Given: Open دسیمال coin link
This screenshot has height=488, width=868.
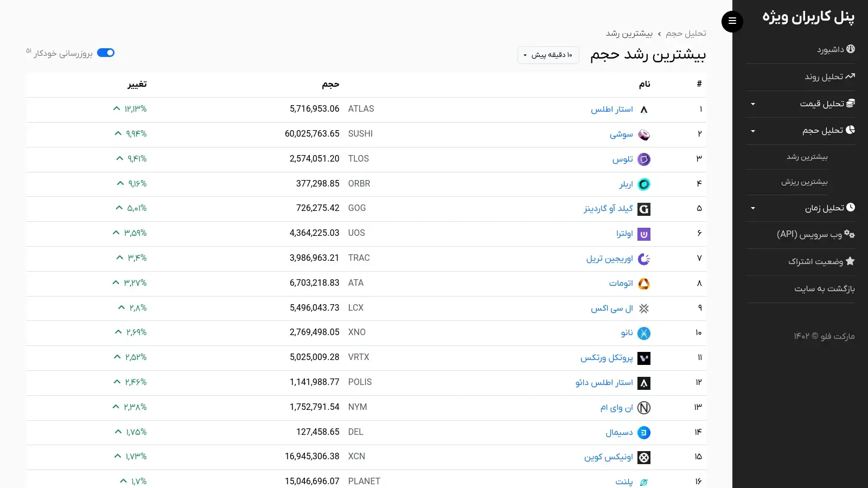Looking at the screenshot, I should (x=620, y=432).
